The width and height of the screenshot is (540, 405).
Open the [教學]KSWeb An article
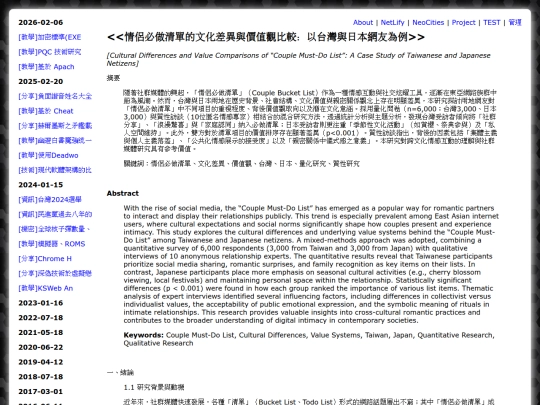(x=46, y=288)
